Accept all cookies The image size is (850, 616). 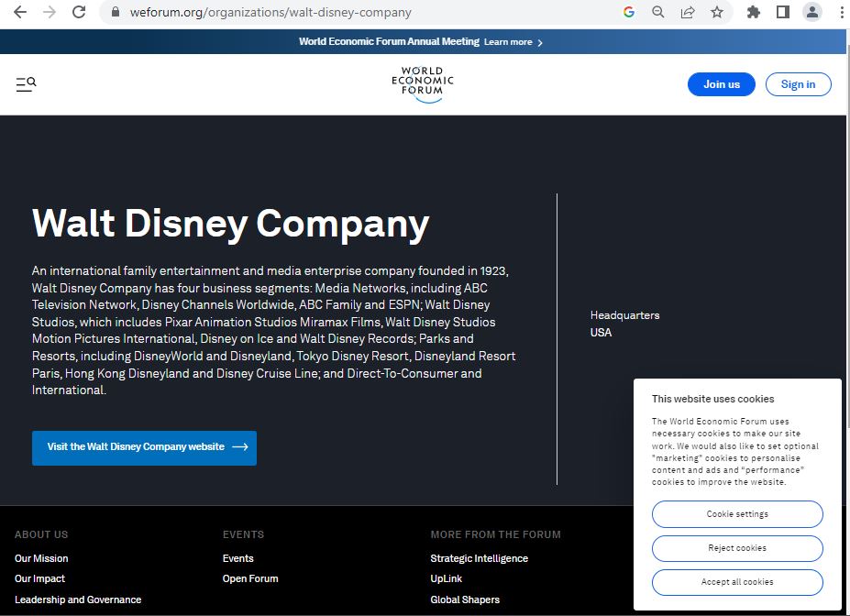click(737, 582)
